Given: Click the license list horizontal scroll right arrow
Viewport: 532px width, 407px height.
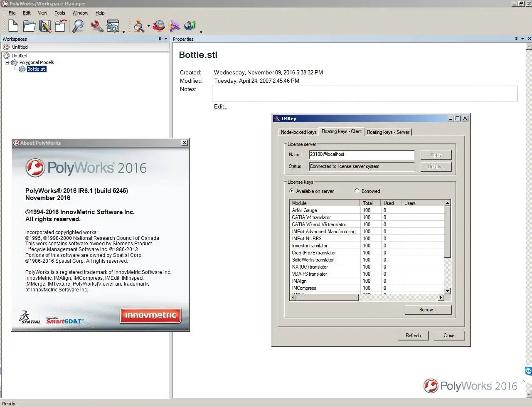Looking at the screenshot, I should [x=441, y=298].
